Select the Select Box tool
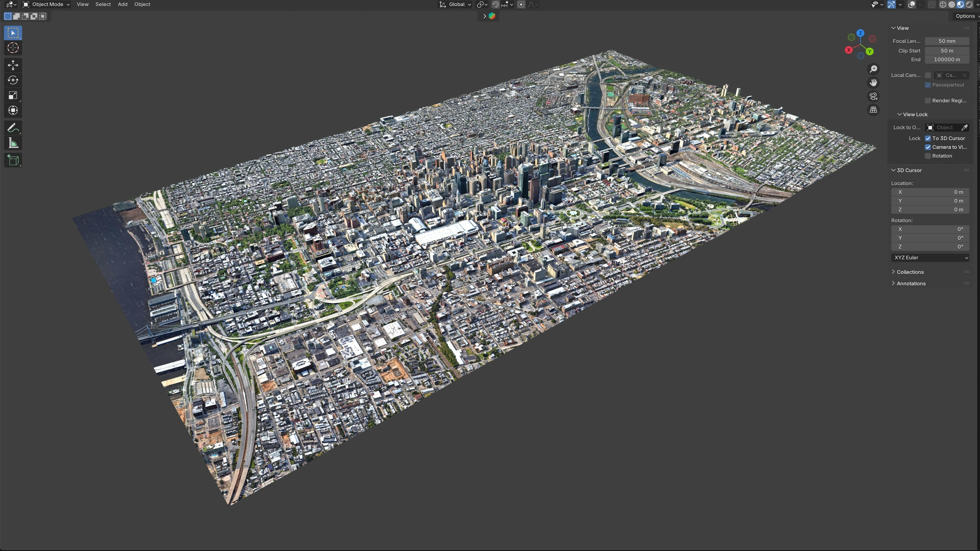Image resolution: width=980 pixels, height=551 pixels. 13,33
